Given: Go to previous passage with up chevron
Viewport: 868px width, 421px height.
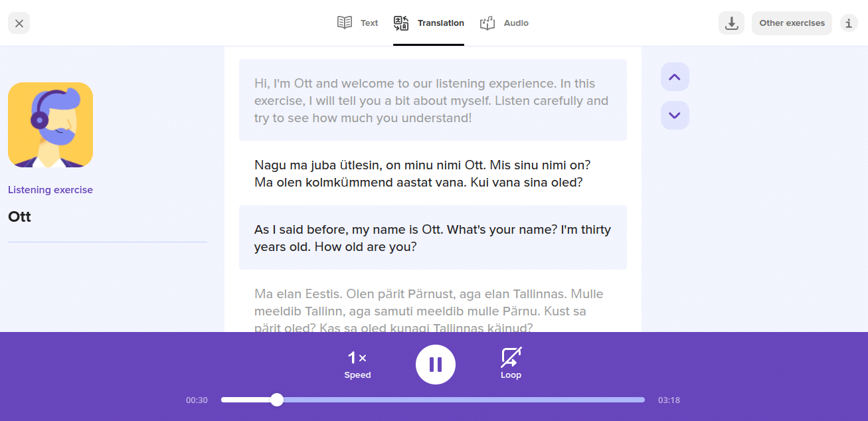Looking at the screenshot, I should (x=675, y=77).
